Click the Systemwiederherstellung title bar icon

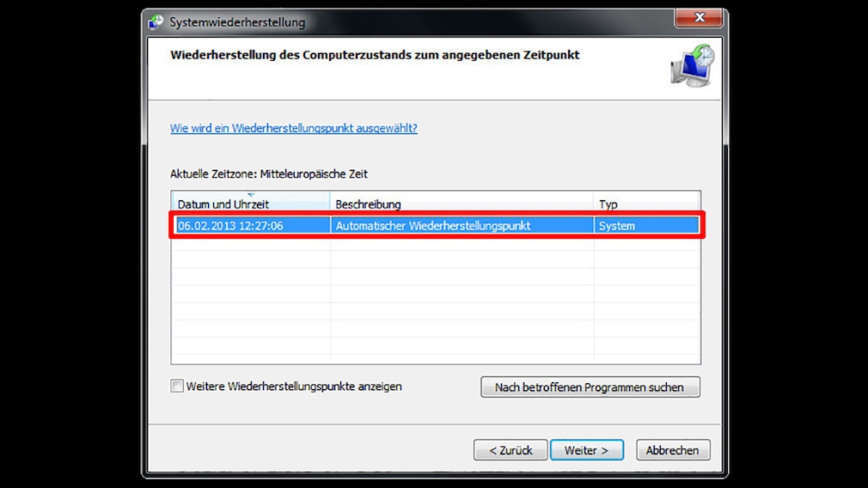[x=156, y=22]
